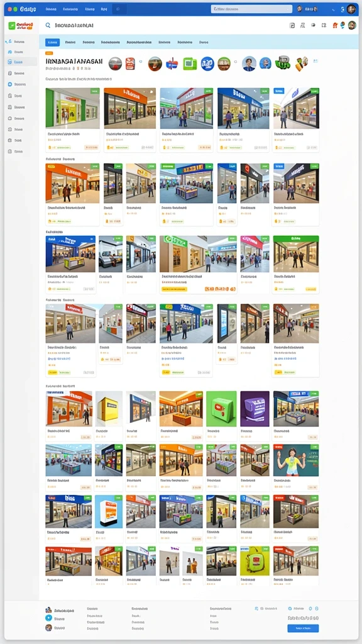
Task: Click the orange price button on the wide store card
Action: tap(220, 289)
